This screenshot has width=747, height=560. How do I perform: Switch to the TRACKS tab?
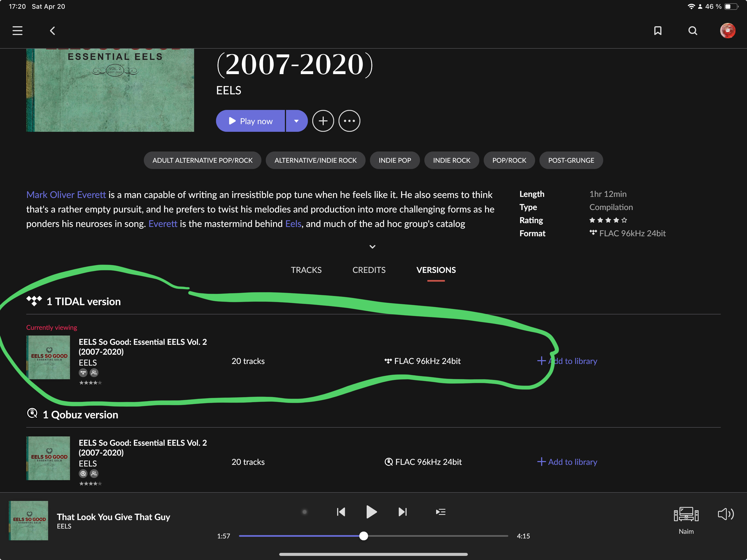click(x=306, y=270)
